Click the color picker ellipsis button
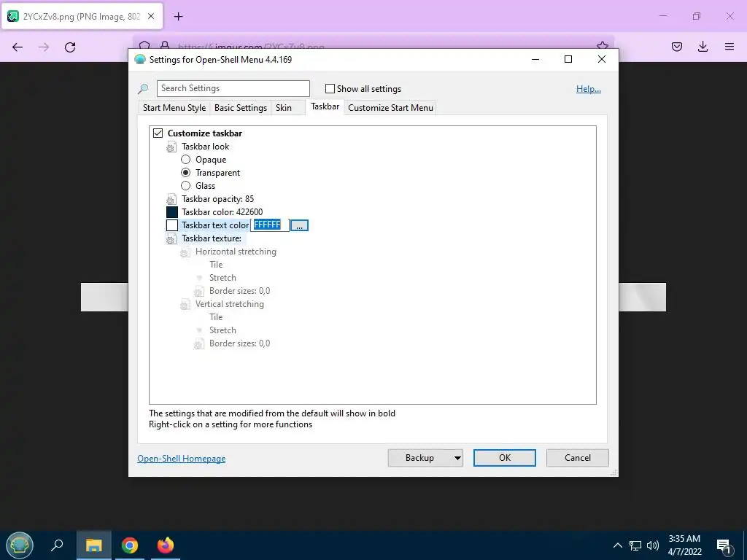This screenshot has width=747, height=560. pos(299,225)
